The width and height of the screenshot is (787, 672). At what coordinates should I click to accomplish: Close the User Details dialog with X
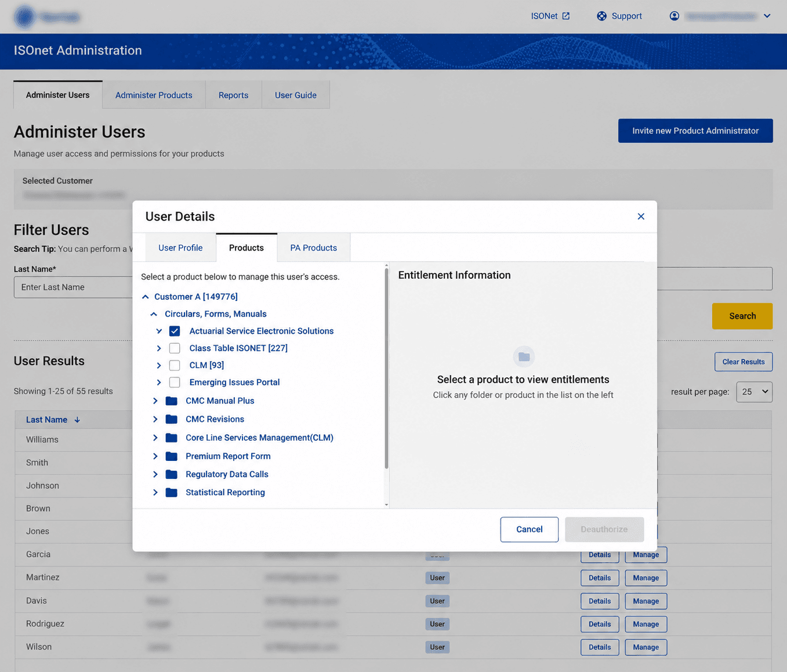(641, 216)
